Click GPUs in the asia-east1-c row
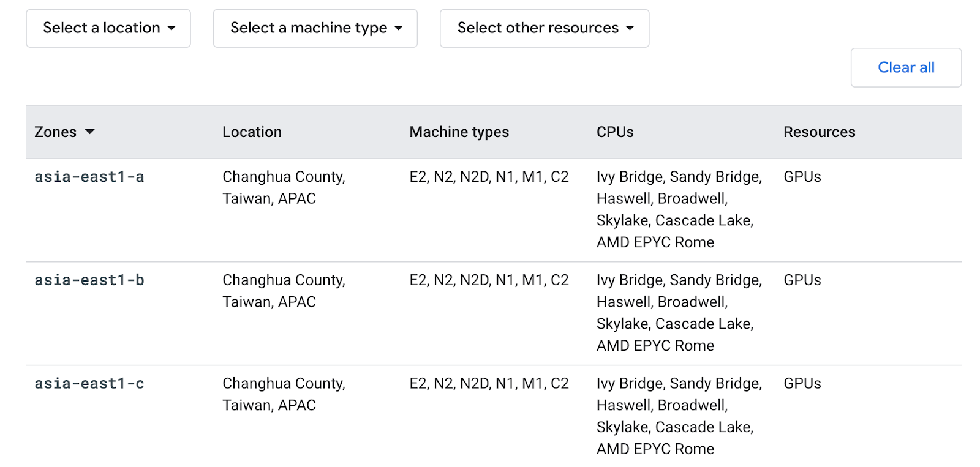 [x=802, y=384]
